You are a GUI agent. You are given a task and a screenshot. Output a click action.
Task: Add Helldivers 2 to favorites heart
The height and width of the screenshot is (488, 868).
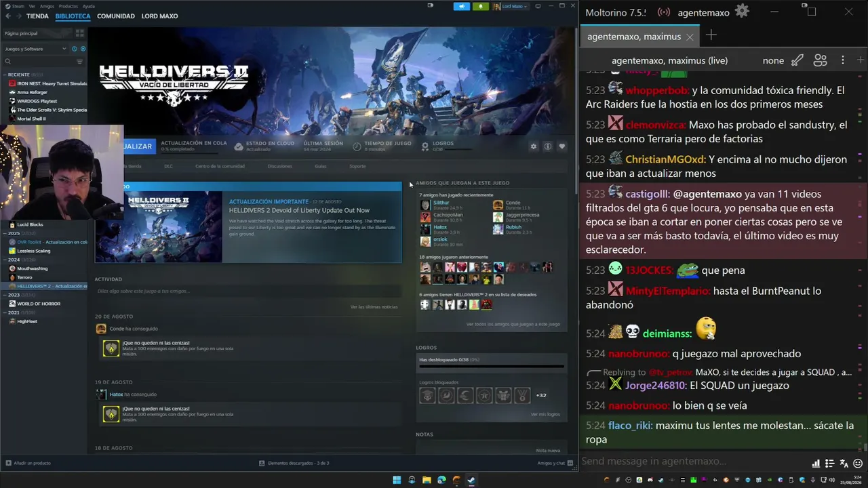(x=561, y=146)
